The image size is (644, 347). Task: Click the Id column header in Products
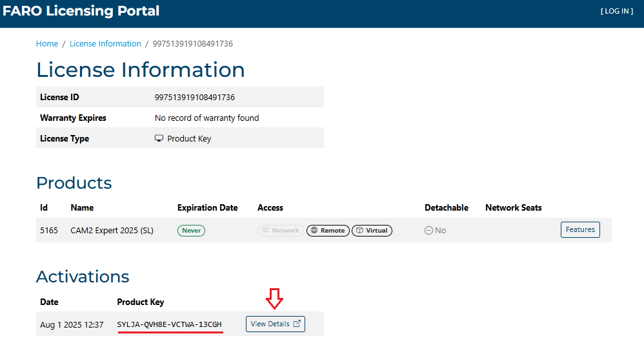pyautogui.click(x=43, y=207)
